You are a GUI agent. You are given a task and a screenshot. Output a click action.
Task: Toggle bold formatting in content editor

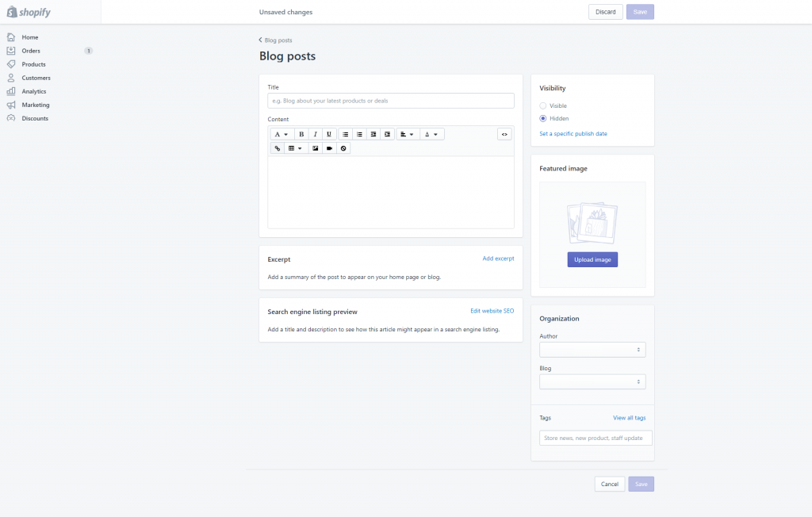click(x=301, y=135)
